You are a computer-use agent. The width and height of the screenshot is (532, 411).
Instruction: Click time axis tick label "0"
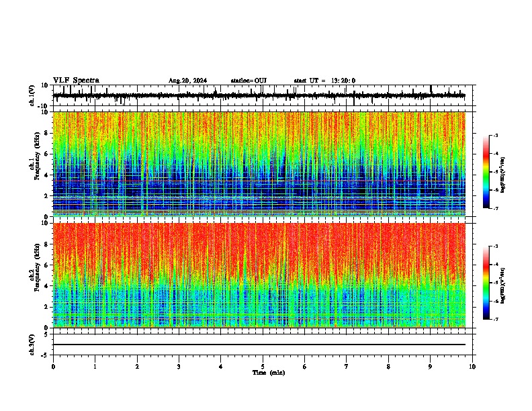(x=53, y=367)
